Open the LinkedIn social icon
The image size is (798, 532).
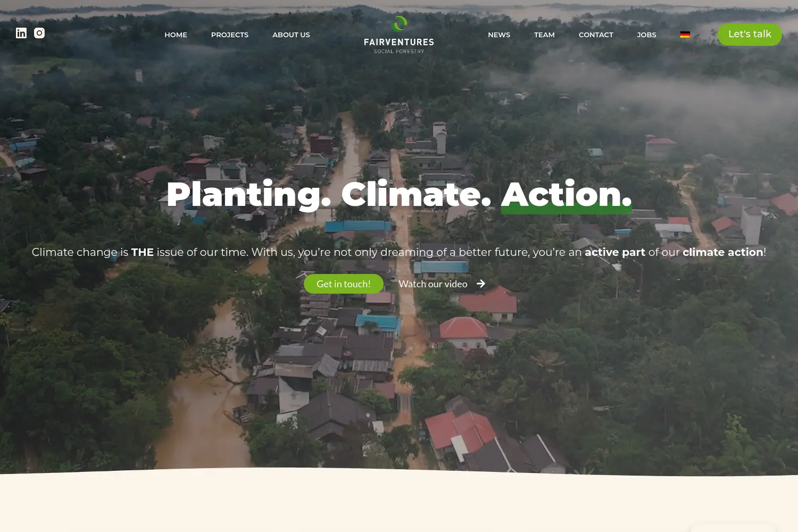point(21,33)
